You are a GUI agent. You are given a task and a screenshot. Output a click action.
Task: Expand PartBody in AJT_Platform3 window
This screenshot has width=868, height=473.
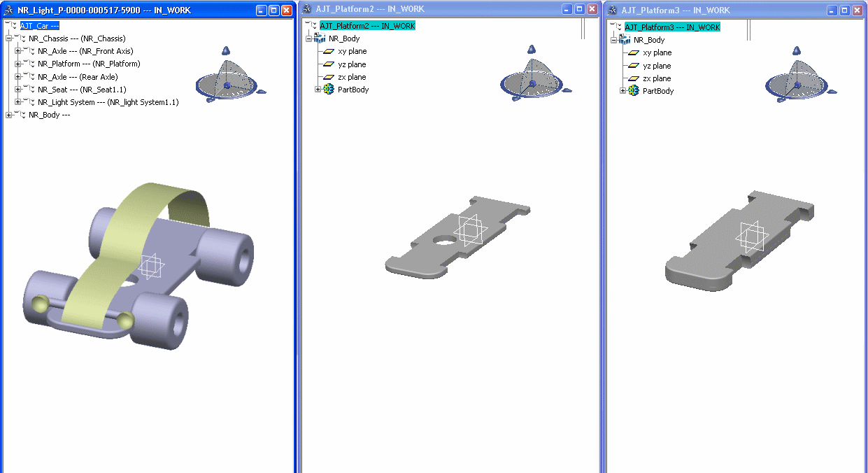[x=623, y=91]
